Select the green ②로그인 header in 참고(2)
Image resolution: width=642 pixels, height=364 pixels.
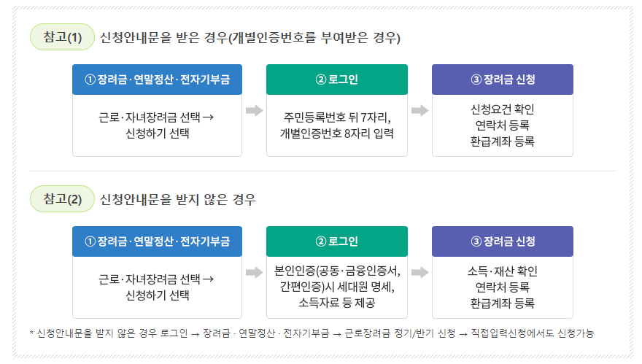[337, 241]
